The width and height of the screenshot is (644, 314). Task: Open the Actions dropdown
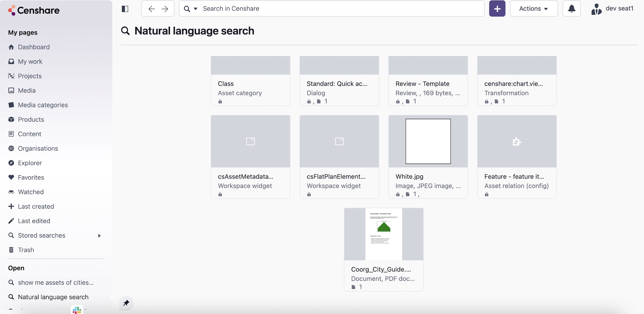tap(534, 9)
